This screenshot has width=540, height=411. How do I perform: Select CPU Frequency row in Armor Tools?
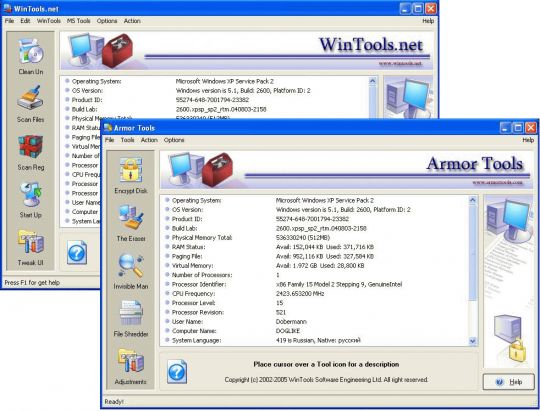(x=316, y=294)
